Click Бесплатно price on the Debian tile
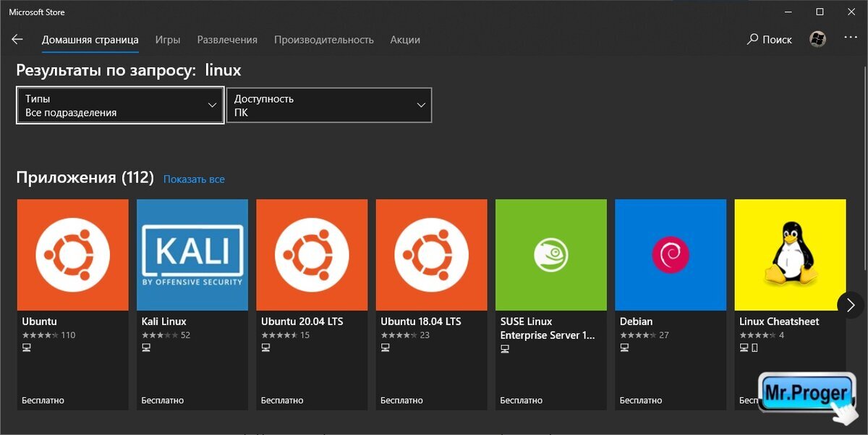868x435 pixels. click(x=641, y=400)
